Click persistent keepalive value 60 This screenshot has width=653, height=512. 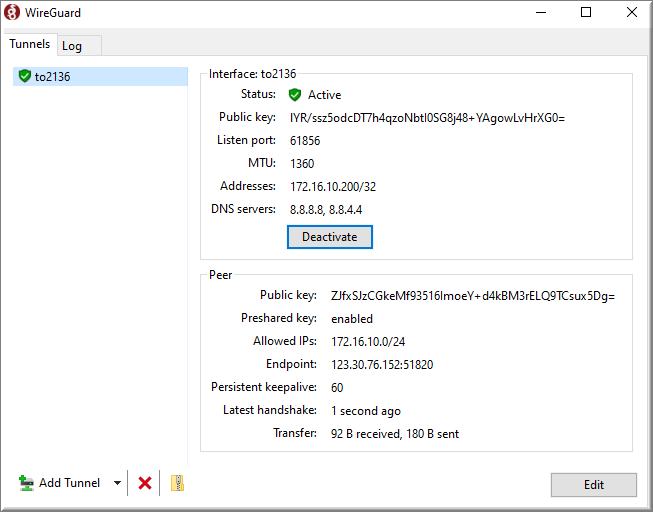pyautogui.click(x=337, y=388)
